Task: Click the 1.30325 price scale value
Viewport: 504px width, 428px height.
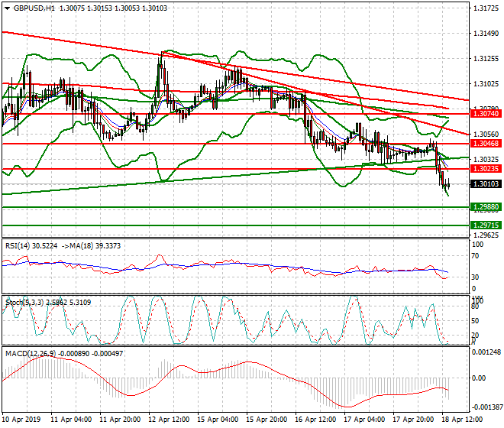Action: (486, 159)
